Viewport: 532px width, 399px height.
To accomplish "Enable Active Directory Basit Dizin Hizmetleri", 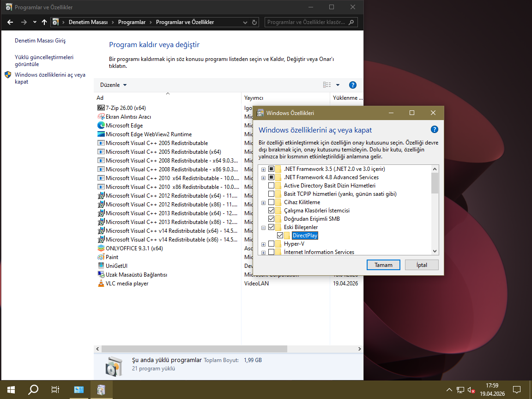I will [272, 186].
